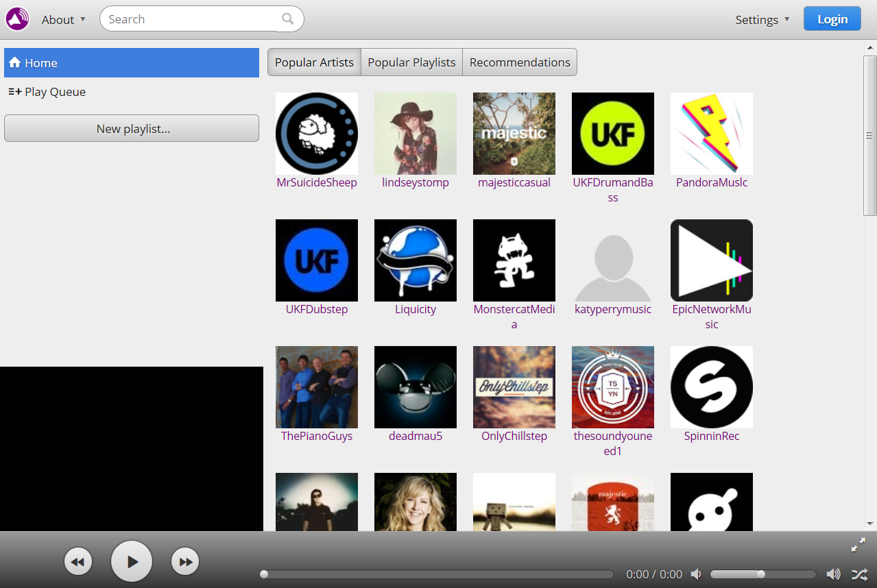Open the Settings dropdown menu
Screen dimensions: 877x588
[x=762, y=20]
